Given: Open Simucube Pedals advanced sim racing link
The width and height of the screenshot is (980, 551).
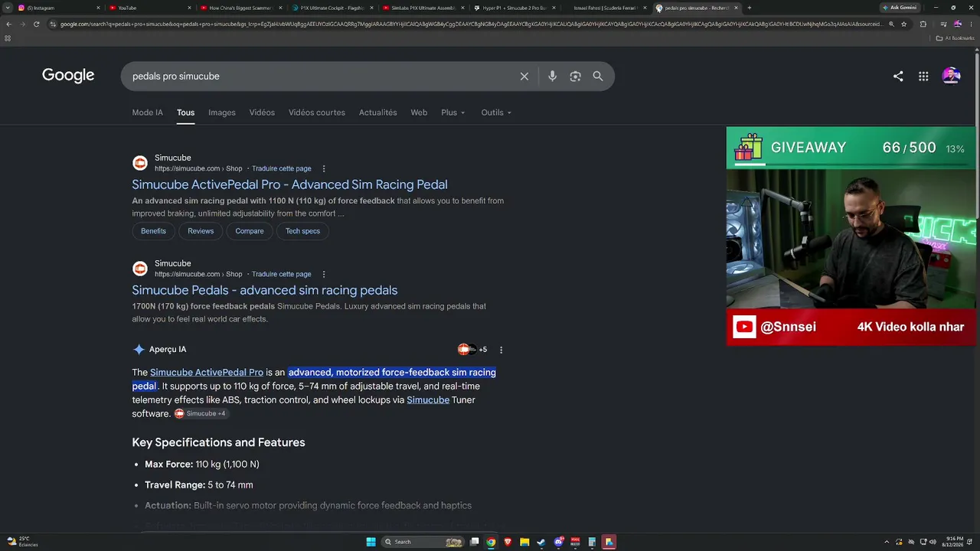Looking at the screenshot, I should (264, 290).
